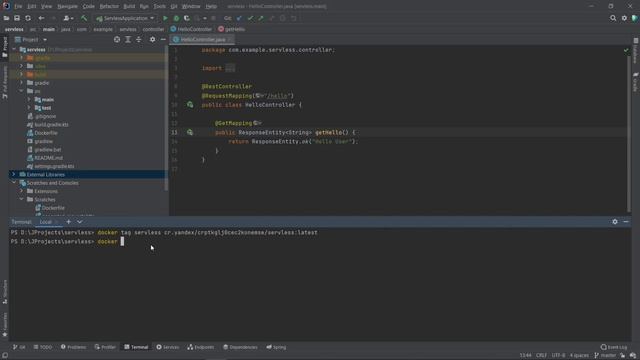640x360 pixels.
Task: Click Git update project arrow icon
Action: 239,18
